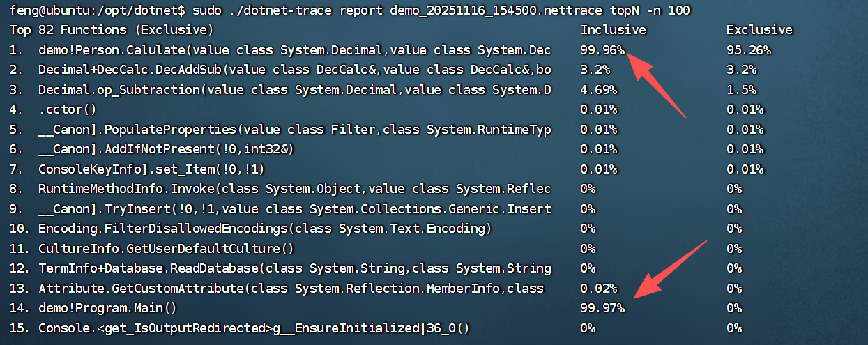Click the 95.26% exclusive value

748,50
